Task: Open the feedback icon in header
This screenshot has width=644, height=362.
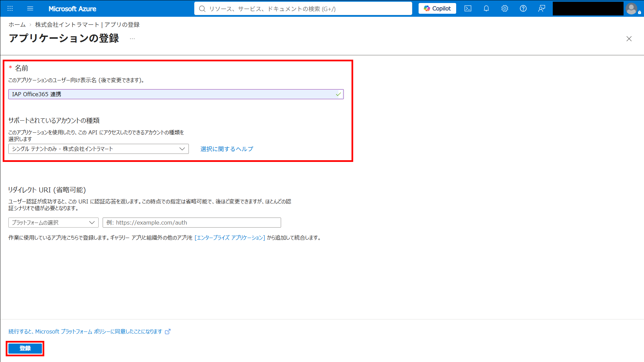Action: (x=542, y=8)
